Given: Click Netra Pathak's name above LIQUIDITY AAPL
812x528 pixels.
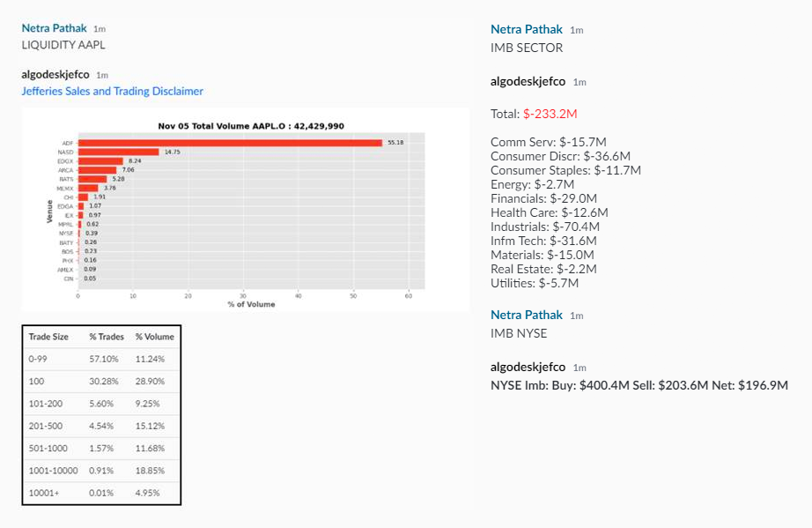Looking at the screenshot, I should (x=54, y=28).
